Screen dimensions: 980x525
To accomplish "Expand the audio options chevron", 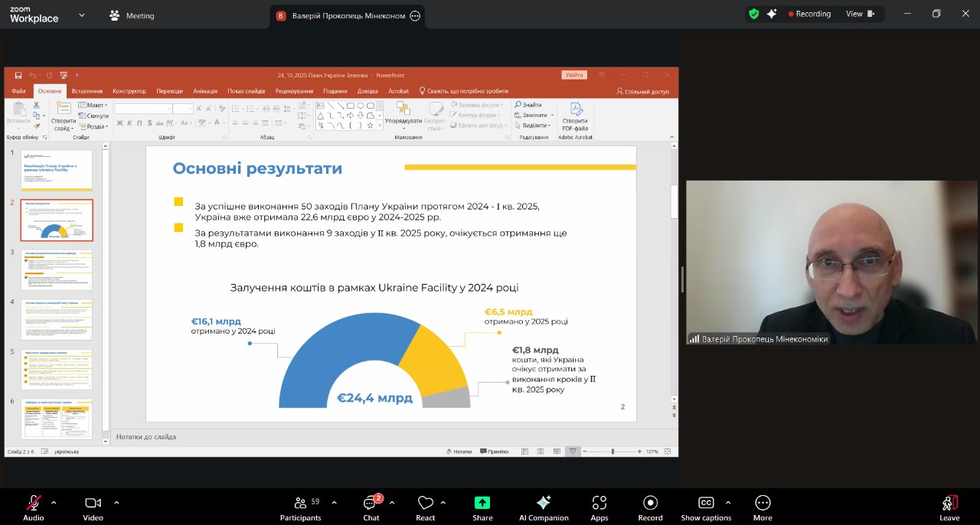I will point(54,503).
